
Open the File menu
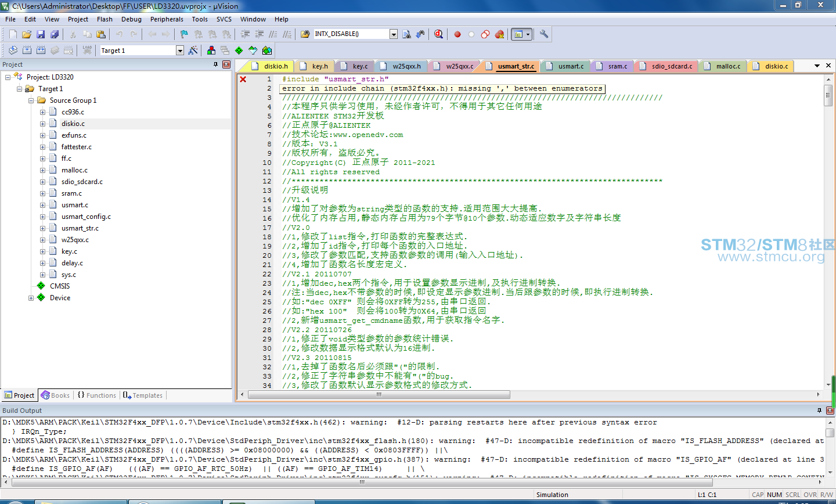click(10, 19)
